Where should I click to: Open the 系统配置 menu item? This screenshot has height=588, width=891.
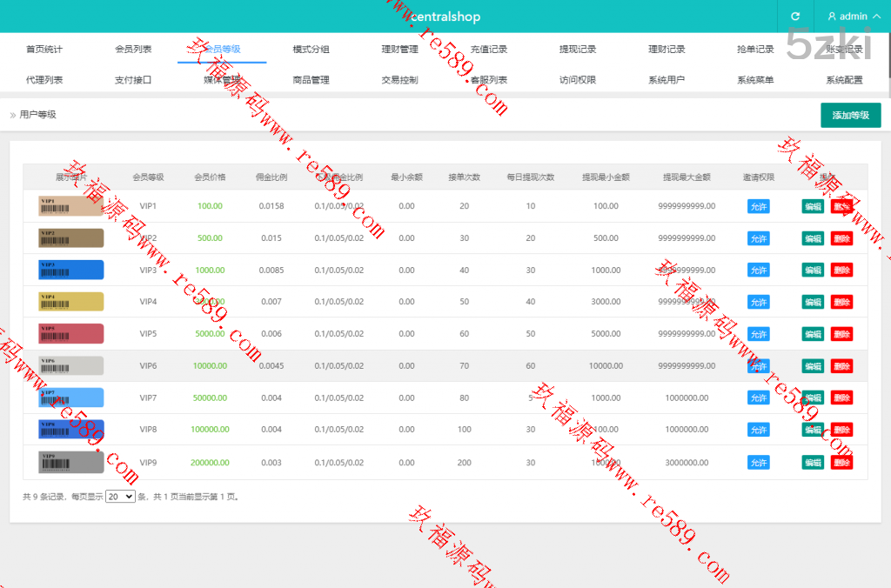point(844,80)
